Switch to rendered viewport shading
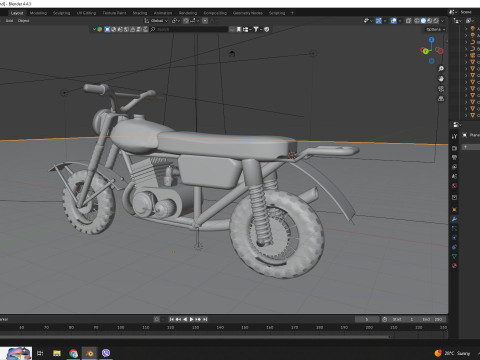Screen dimensions: 480x360 436,21
